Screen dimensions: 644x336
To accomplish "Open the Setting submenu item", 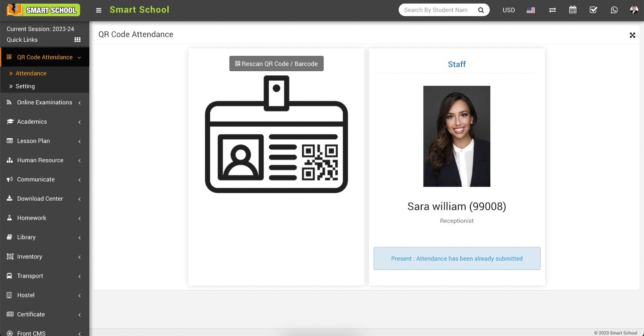I will tap(25, 86).
